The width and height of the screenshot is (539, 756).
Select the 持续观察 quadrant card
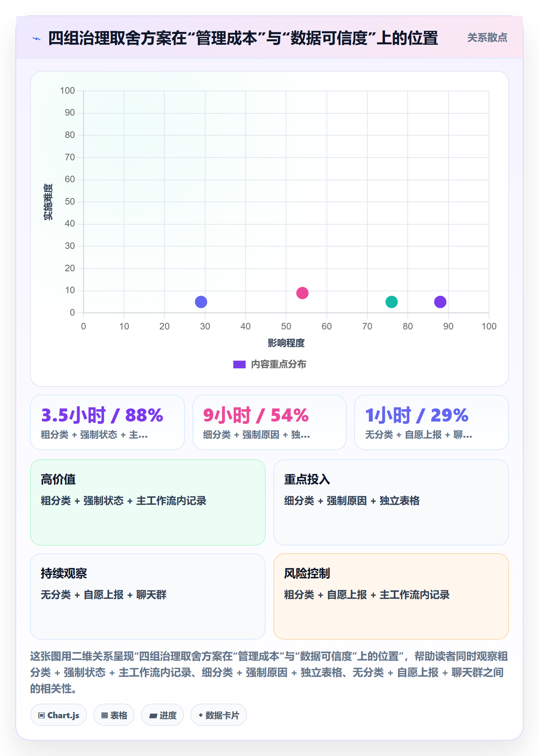[148, 596]
